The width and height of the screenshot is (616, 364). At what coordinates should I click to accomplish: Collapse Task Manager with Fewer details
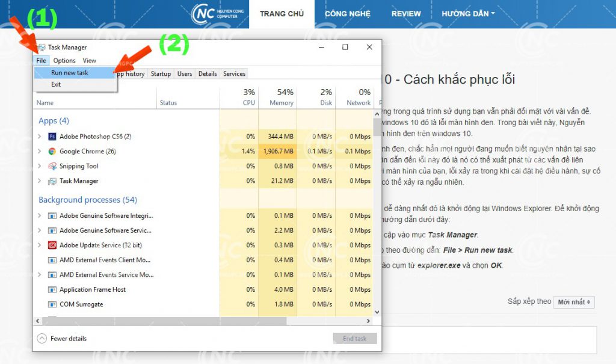62,339
